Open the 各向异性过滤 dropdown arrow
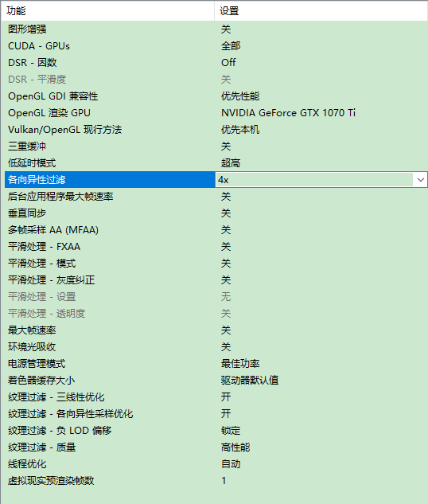The height and width of the screenshot is (504, 428). [420, 180]
